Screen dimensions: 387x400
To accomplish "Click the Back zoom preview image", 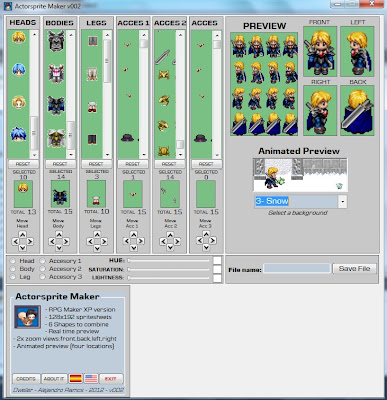I will [357, 110].
